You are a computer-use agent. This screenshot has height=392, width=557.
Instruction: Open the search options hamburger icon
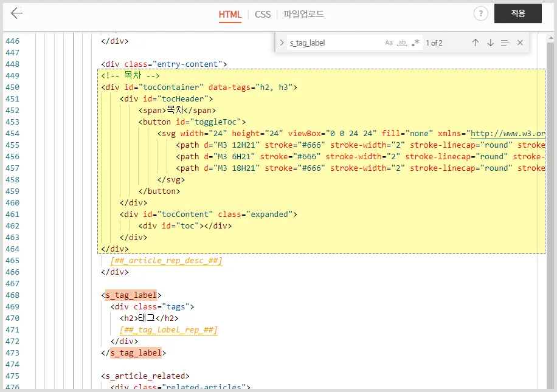tap(506, 43)
